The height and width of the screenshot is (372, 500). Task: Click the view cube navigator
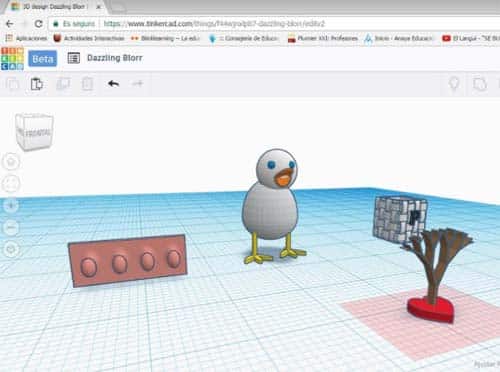34,131
